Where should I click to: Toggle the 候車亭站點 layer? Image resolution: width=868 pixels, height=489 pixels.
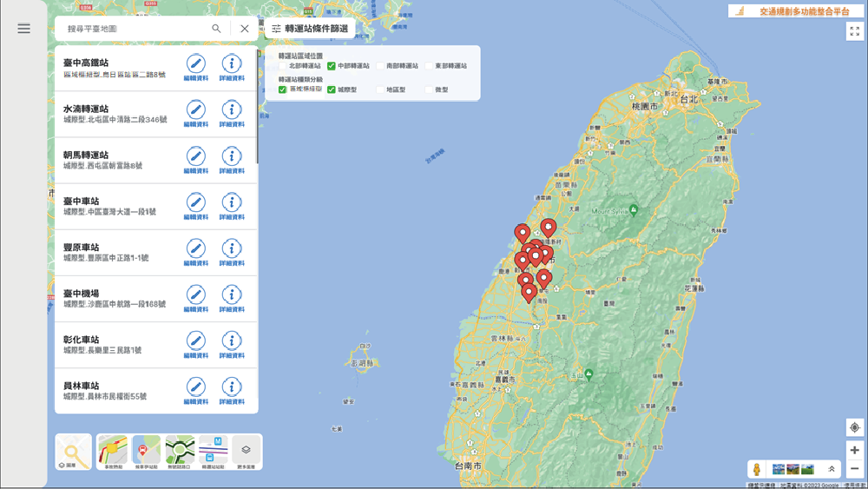click(x=146, y=452)
